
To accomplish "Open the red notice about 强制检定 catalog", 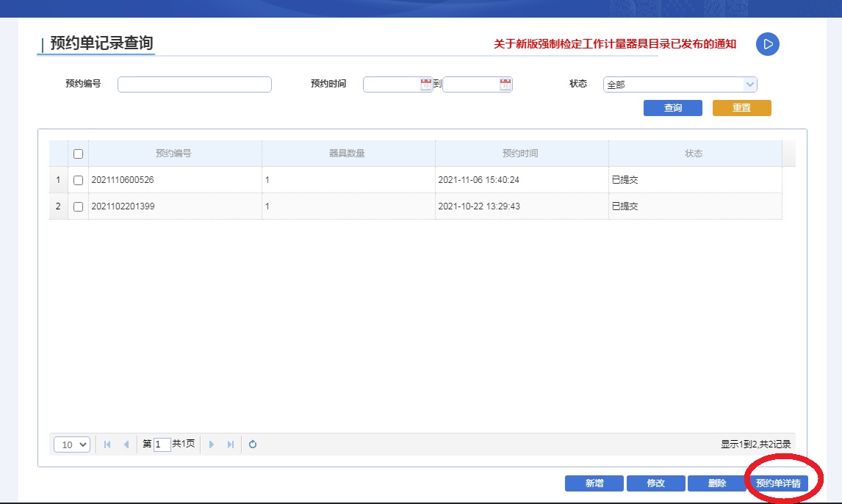I will click(614, 44).
